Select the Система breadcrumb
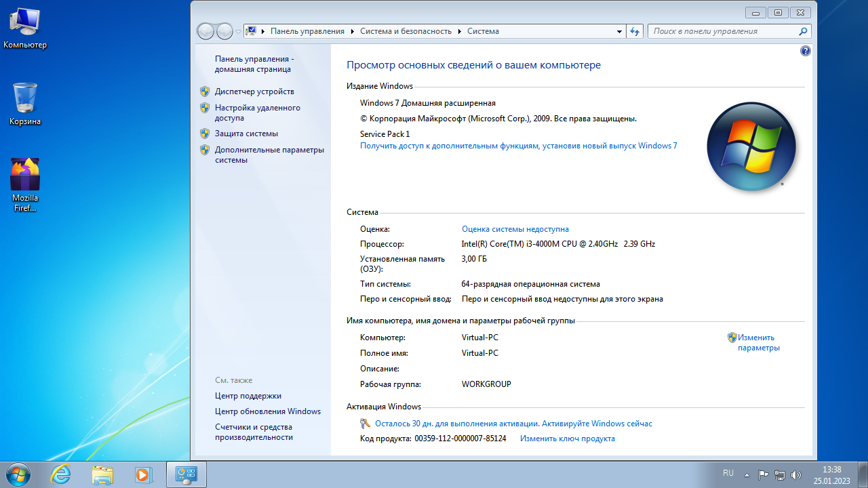Viewport: 868px width, 488px height. click(x=483, y=31)
